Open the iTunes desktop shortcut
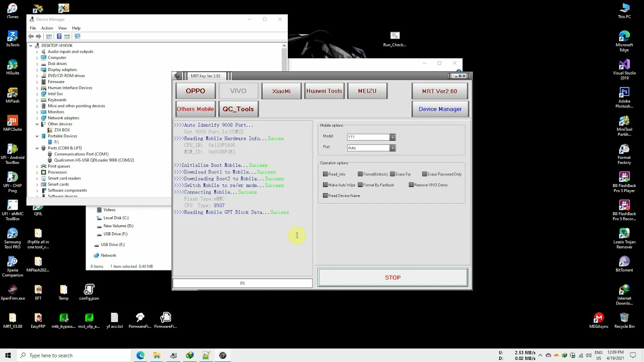 pos(13,11)
